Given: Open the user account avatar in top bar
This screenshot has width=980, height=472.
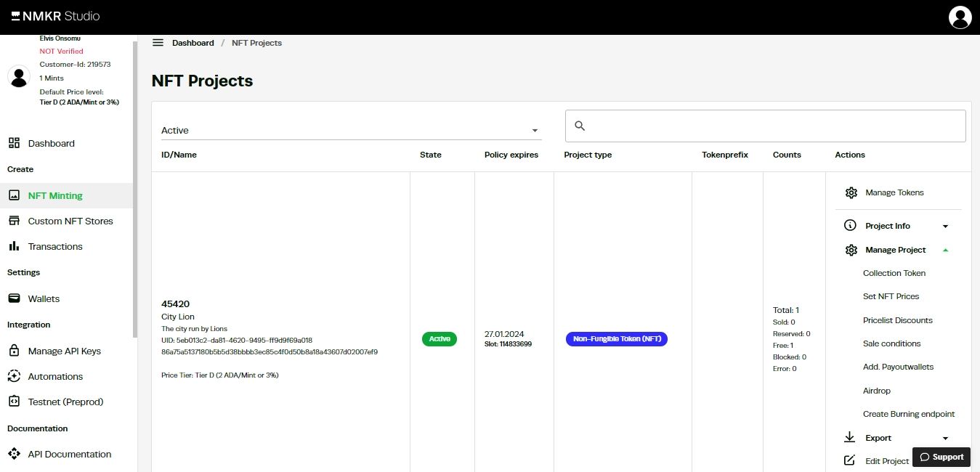Looking at the screenshot, I should tap(960, 17).
